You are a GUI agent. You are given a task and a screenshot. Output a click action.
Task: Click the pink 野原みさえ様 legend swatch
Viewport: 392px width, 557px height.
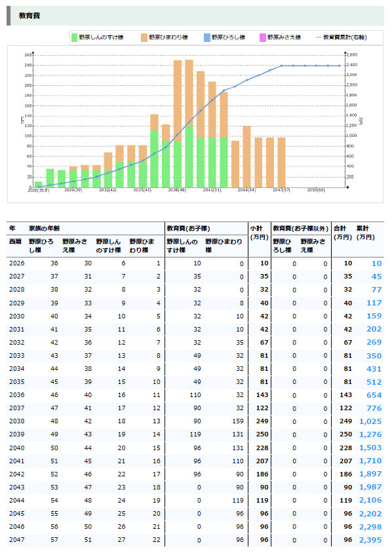pyautogui.click(x=263, y=37)
